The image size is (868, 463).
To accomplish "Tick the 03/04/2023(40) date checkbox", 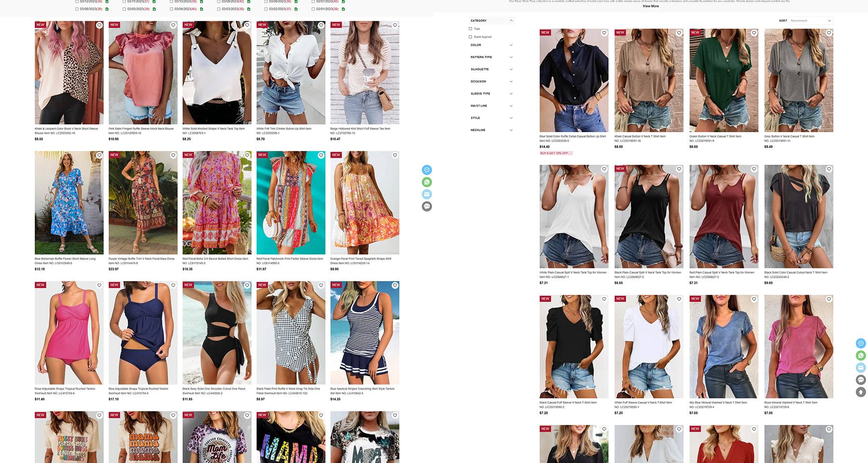I will click(171, 9).
